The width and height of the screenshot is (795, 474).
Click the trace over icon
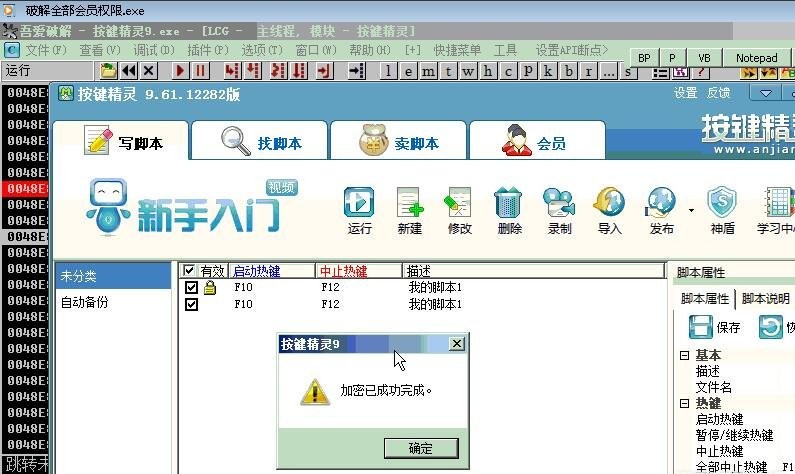coord(299,70)
